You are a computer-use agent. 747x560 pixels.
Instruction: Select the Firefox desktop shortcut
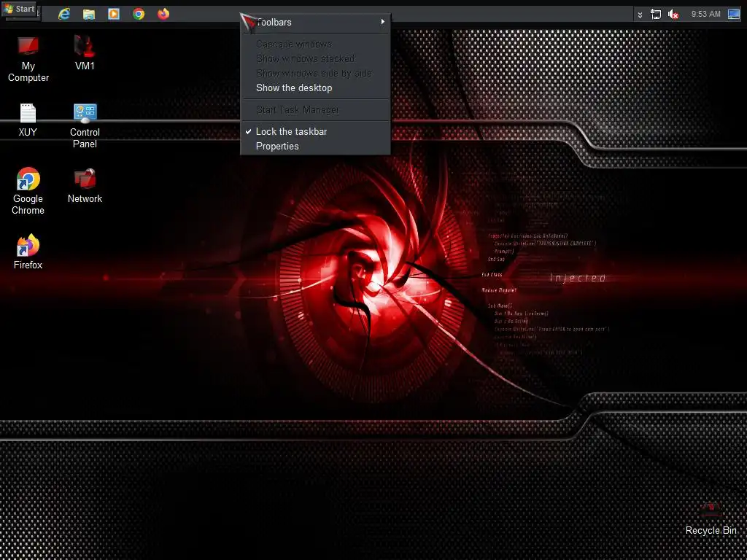coord(28,252)
